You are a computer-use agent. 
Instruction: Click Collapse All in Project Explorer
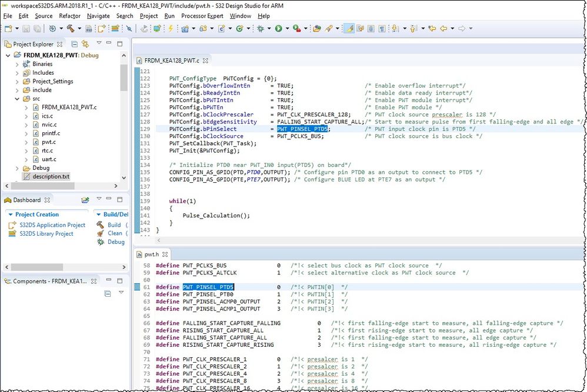point(75,44)
